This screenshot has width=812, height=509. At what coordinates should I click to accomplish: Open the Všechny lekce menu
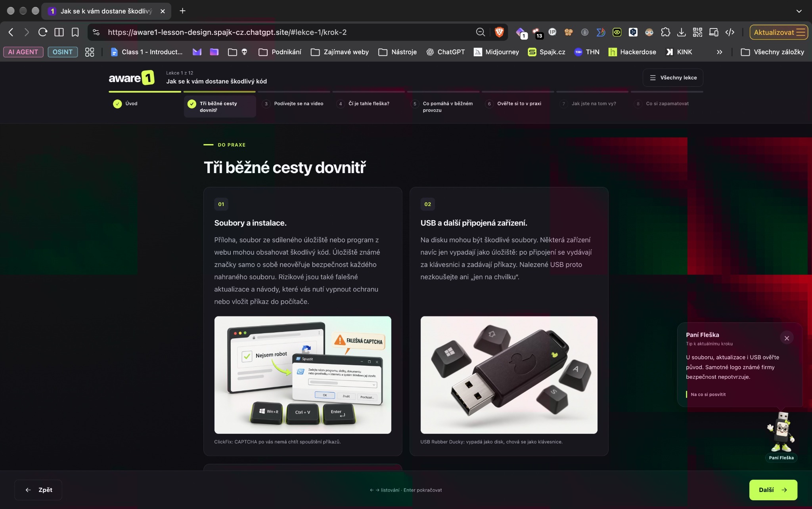[673, 78]
